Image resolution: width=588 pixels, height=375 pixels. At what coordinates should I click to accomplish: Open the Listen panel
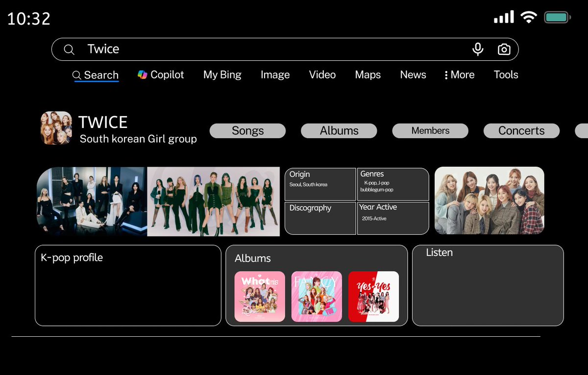point(488,285)
